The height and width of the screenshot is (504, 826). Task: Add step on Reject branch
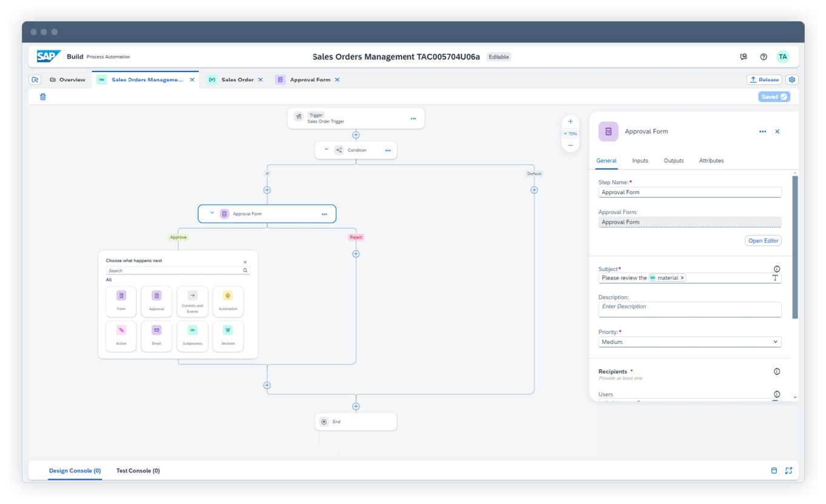click(356, 254)
